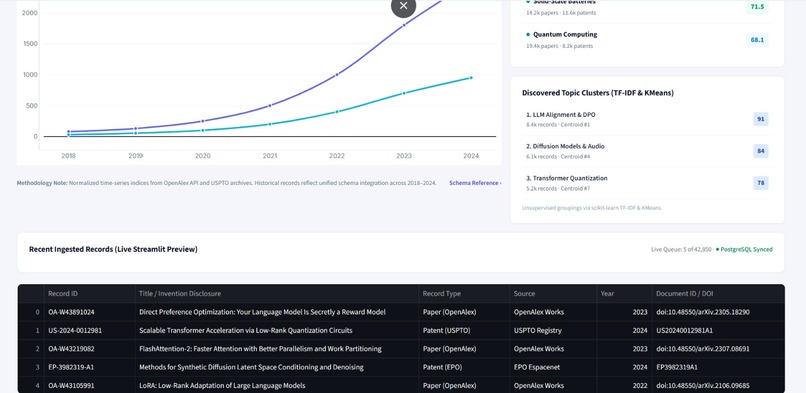Click '5.2k records · Centroid #7' text
This screenshot has height=393, width=806.
pos(558,189)
